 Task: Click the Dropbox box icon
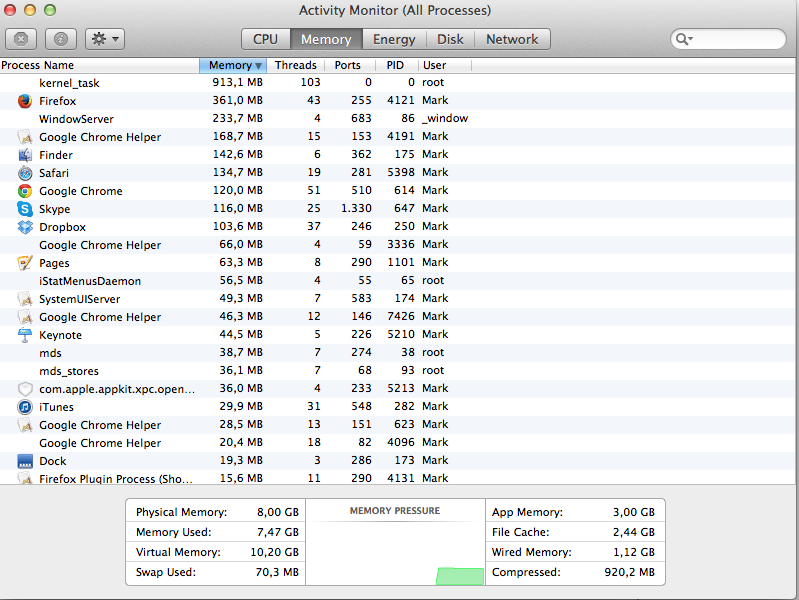pos(25,227)
